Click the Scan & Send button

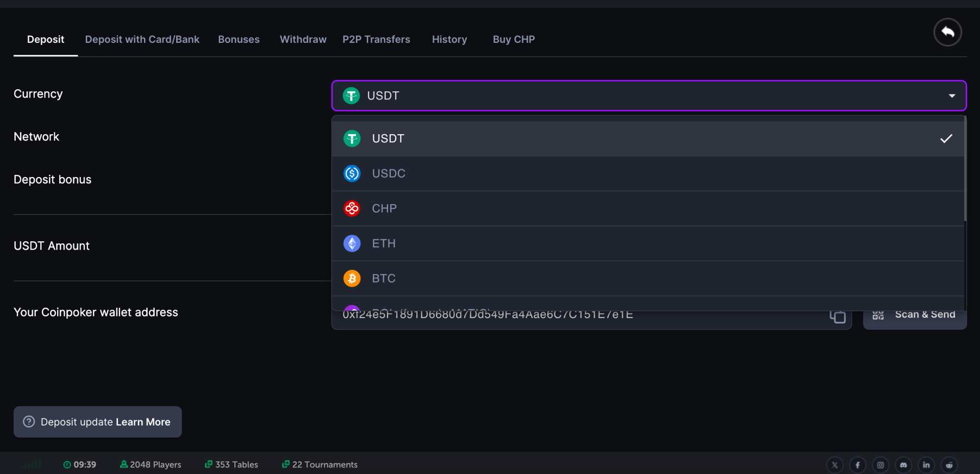click(915, 314)
